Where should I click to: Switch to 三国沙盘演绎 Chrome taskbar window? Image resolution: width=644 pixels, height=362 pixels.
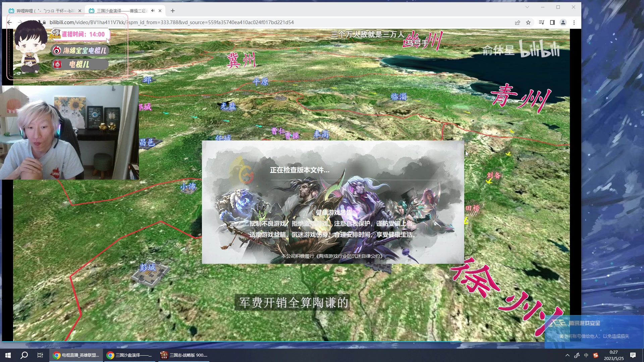click(x=129, y=355)
